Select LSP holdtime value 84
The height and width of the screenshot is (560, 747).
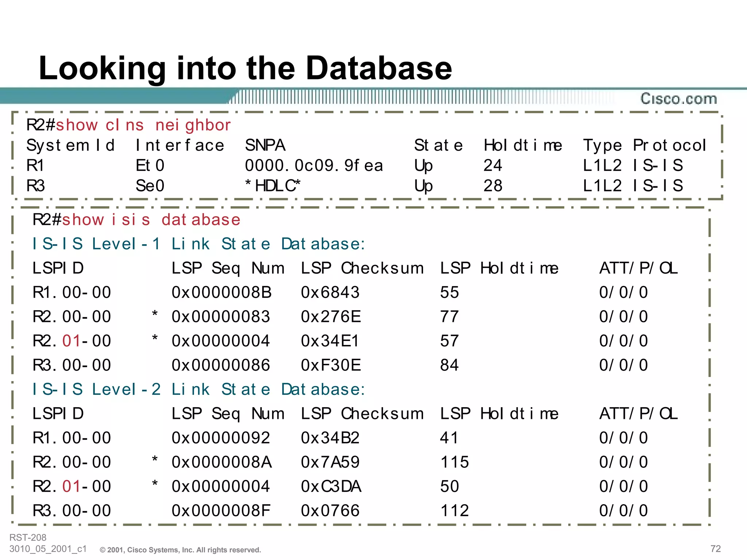coord(449,365)
